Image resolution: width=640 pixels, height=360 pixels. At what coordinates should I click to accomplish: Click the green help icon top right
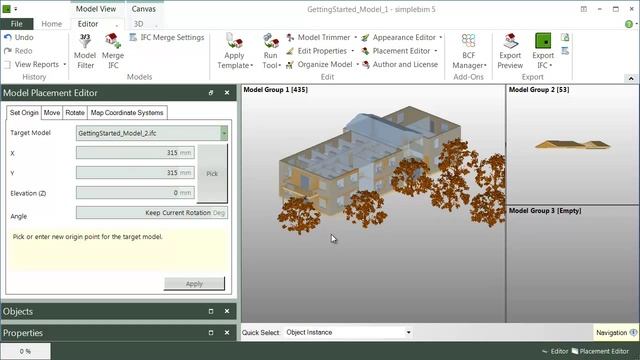coord(629,24)
